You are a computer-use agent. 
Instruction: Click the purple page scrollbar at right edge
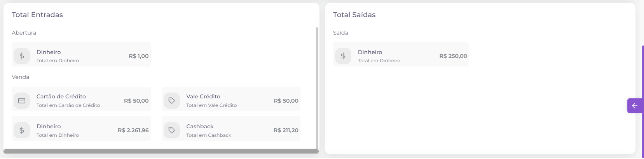643,102
